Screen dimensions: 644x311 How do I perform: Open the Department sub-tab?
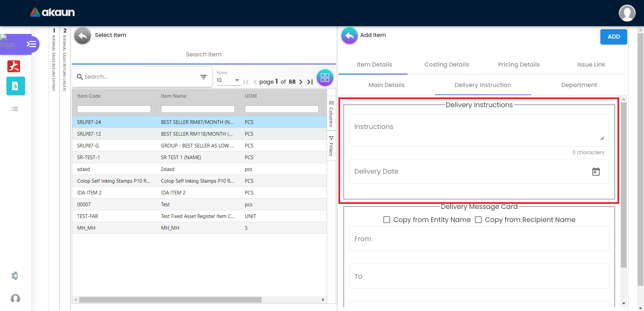click(x=579, y=85)
